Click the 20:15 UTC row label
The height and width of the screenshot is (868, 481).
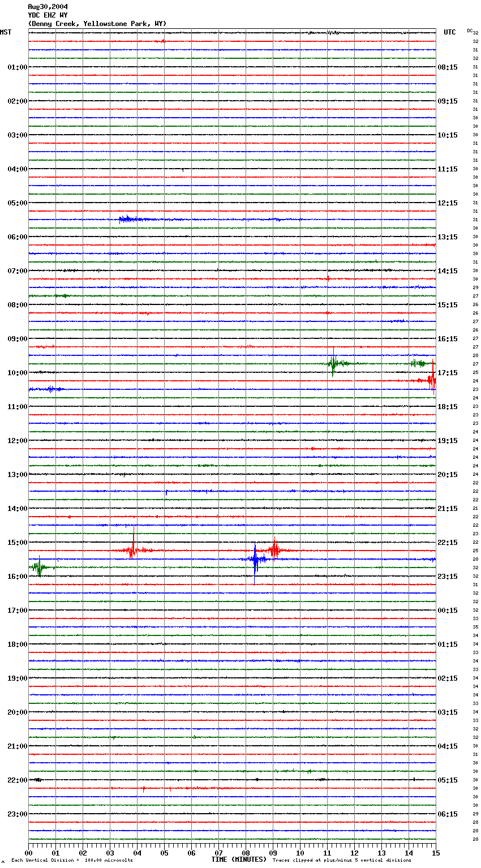[x=448, y=475]
